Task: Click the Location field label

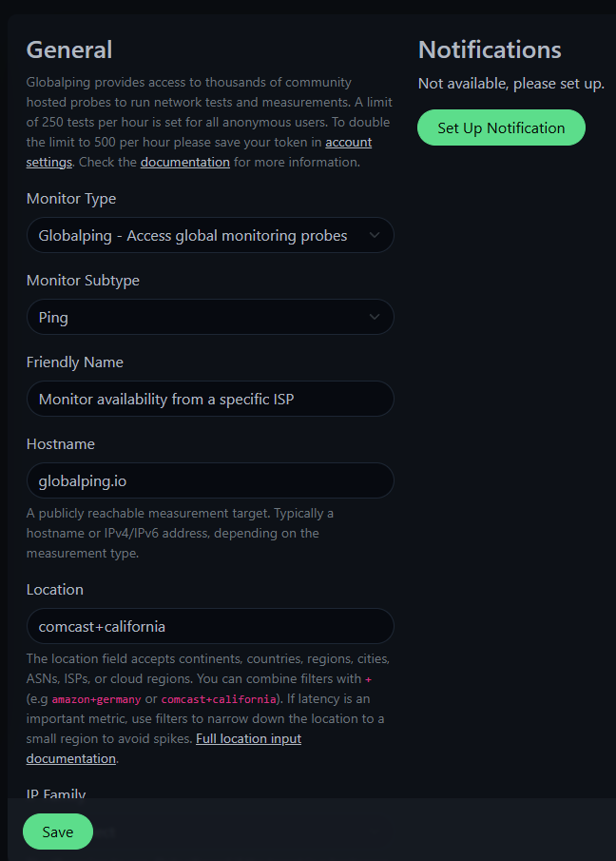Action: pyautogui.click(x=54, y=590)
